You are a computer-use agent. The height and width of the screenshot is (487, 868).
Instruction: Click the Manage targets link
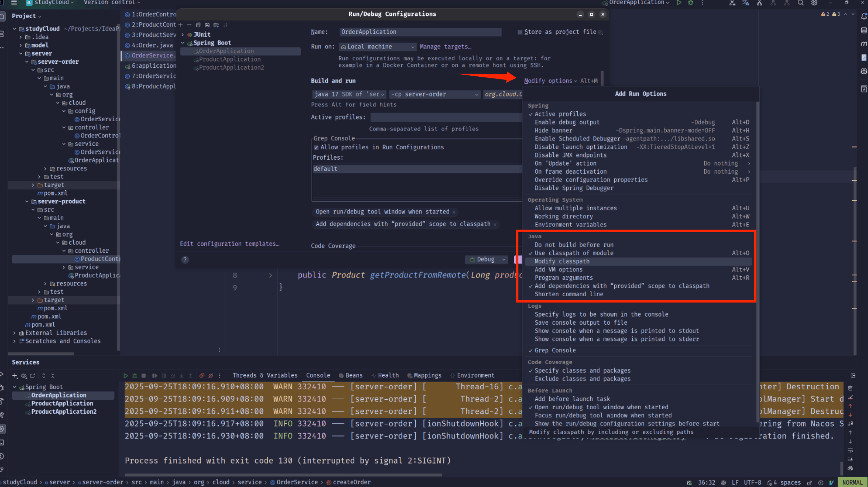pyautogui.click(x=445, y=47)
